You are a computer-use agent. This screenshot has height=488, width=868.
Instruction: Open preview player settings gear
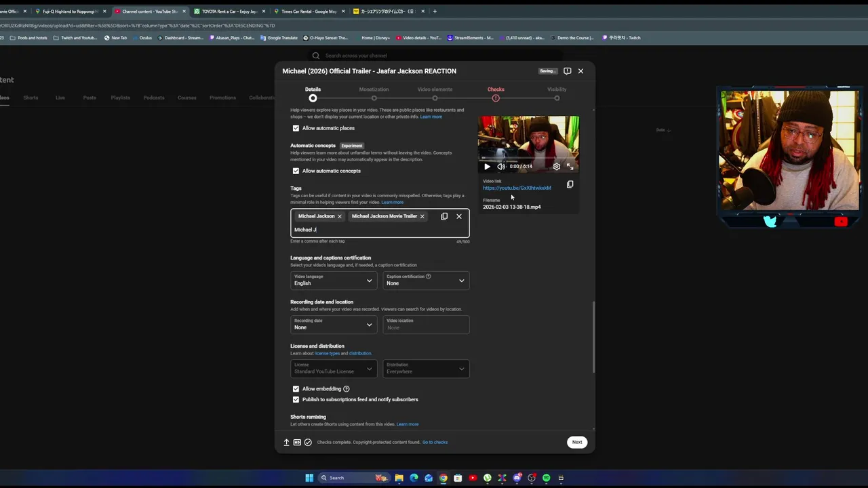(557, 166)
